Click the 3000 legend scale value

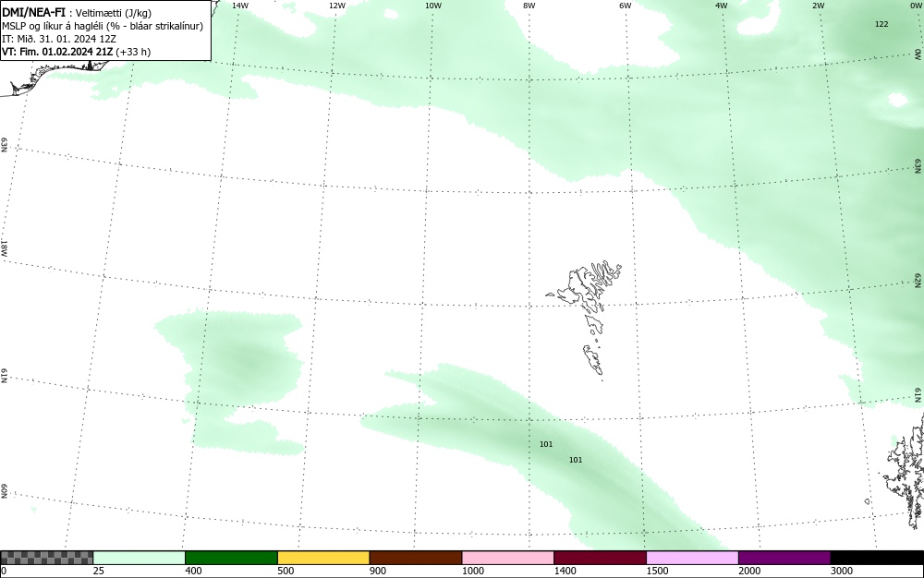click(842, 571)
